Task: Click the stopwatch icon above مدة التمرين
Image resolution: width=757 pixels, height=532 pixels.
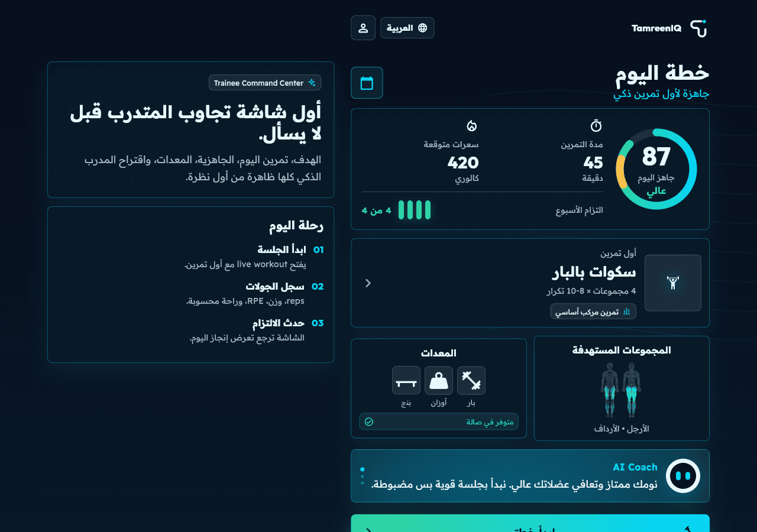Action: pos(596,126)
